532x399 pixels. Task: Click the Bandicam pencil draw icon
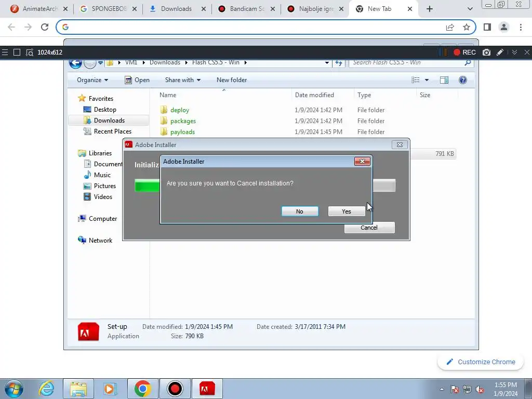tap(500, 52)
